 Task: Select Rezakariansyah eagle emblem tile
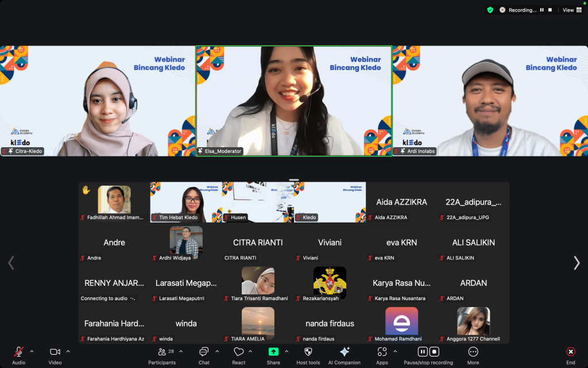330,283
